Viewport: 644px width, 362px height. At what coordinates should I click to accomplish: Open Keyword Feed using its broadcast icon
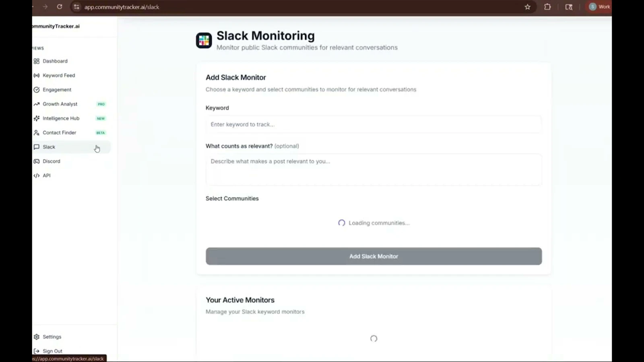[36, 75]
